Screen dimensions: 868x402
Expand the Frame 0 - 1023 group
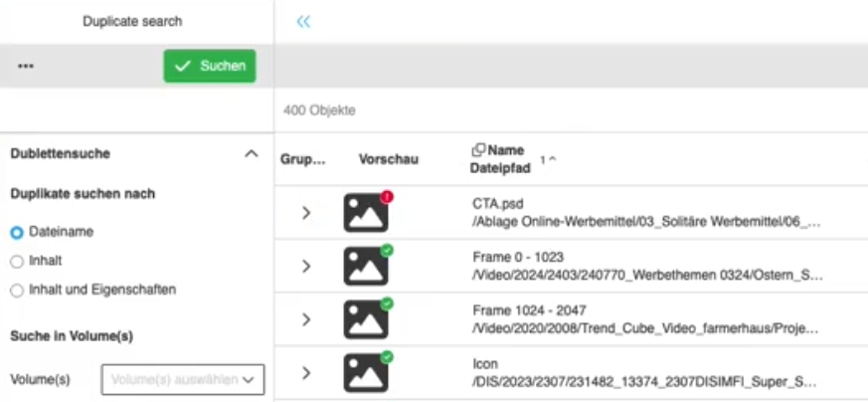[306, 267]
